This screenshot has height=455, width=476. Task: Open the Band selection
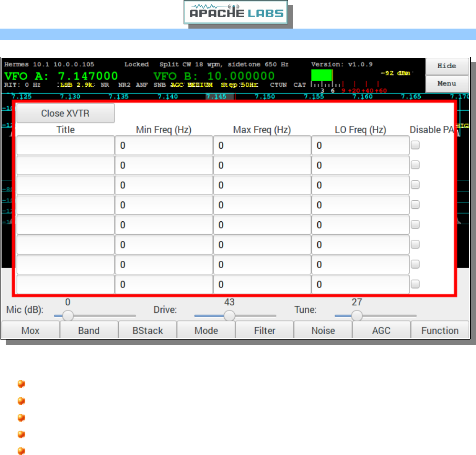coord(89,330)
